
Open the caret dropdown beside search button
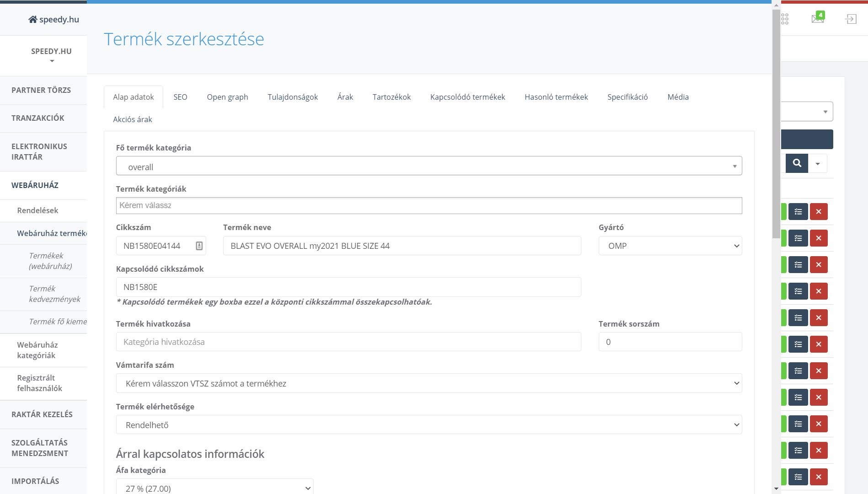pos(818,163)
